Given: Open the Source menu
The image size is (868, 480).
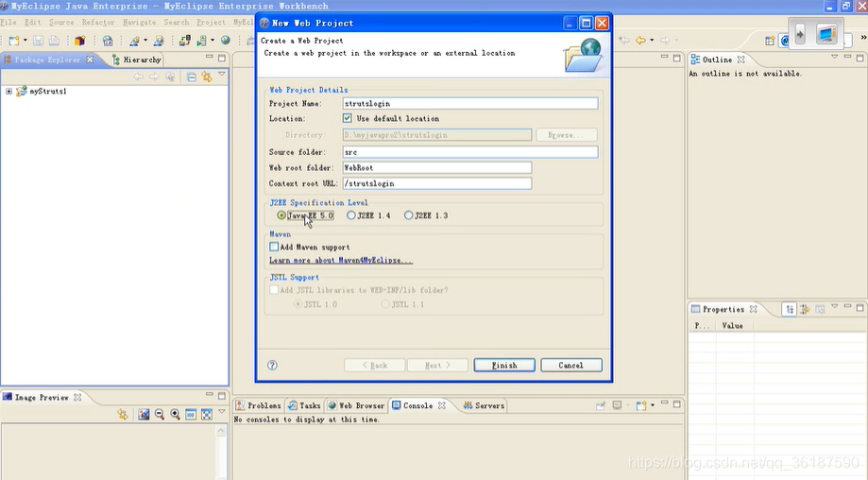Looking at the screenshot, I should pos(61,22).
